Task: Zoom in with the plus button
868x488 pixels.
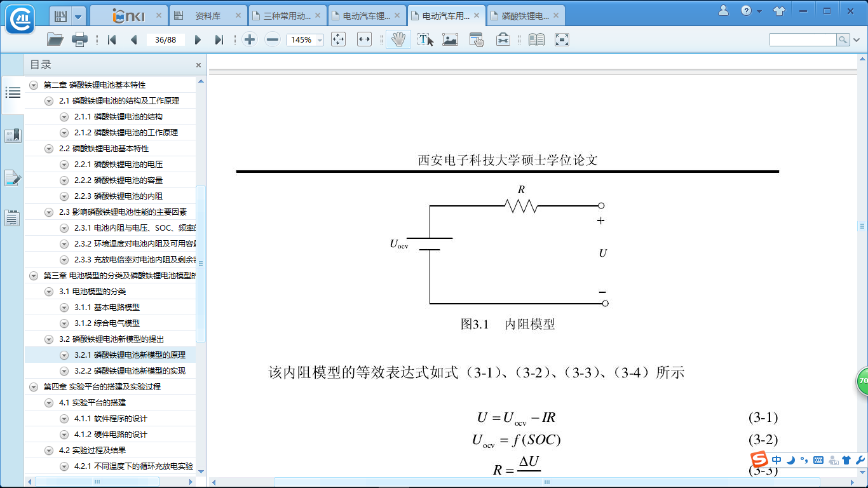Action: (x=250, y=39)
